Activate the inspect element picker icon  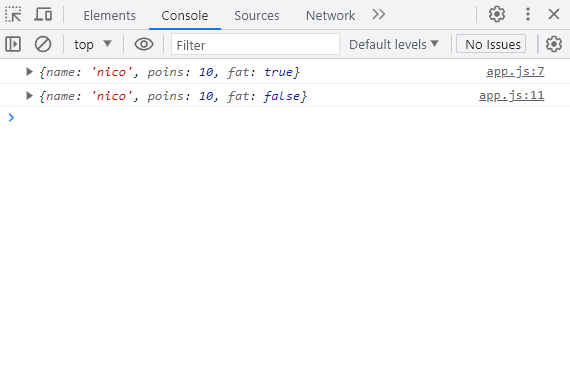point(13,15)
